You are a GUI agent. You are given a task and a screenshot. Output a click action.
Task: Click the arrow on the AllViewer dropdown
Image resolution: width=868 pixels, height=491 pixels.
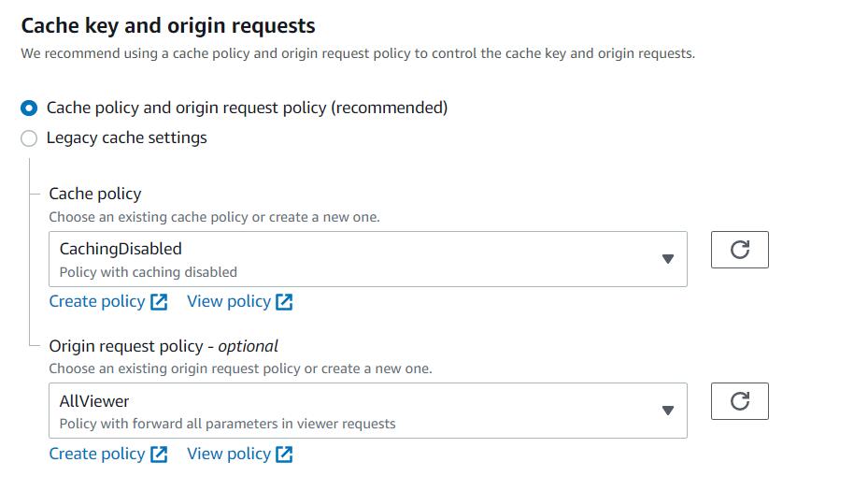(x=667, y=411)
